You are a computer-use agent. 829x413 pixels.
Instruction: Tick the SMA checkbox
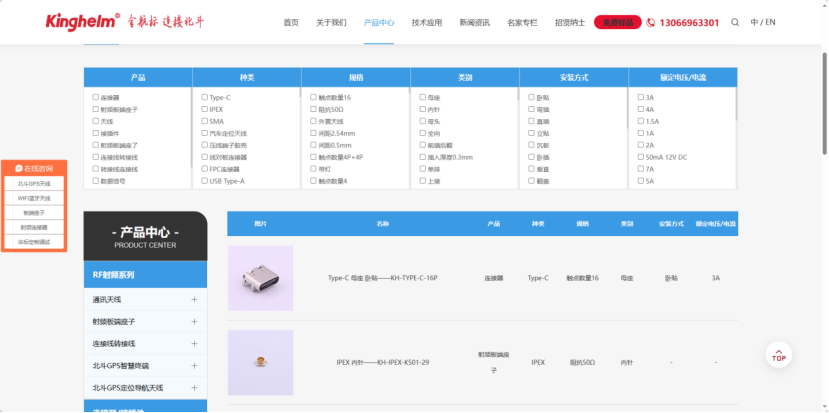[x=205, y=121]
